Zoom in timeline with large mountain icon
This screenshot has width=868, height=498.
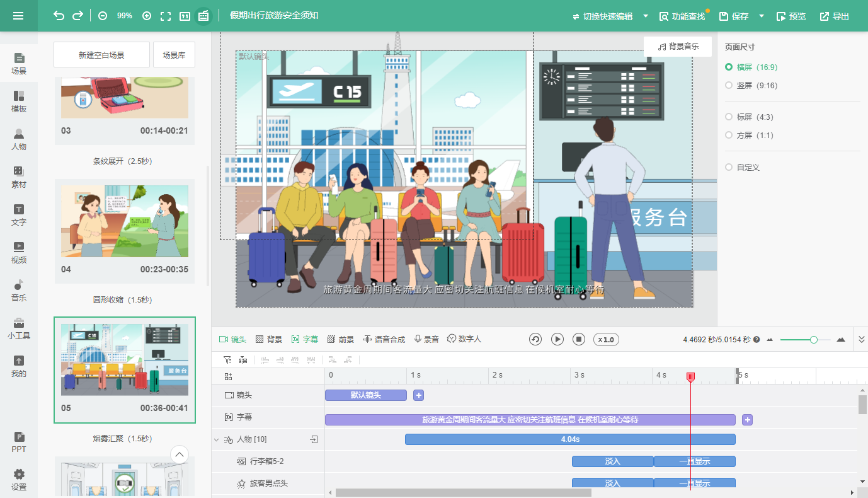pos(841,340)
